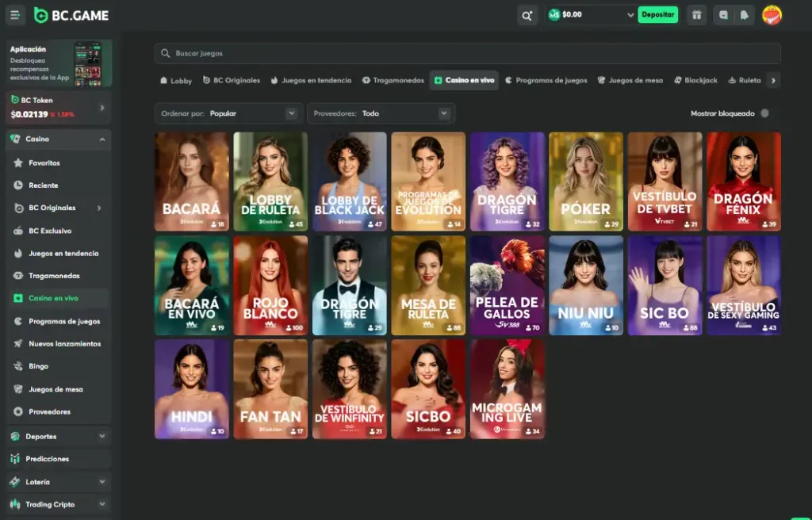Click the Depositar button
The width and height of the screenshot is (812, 520).
(x=657, y=14)
